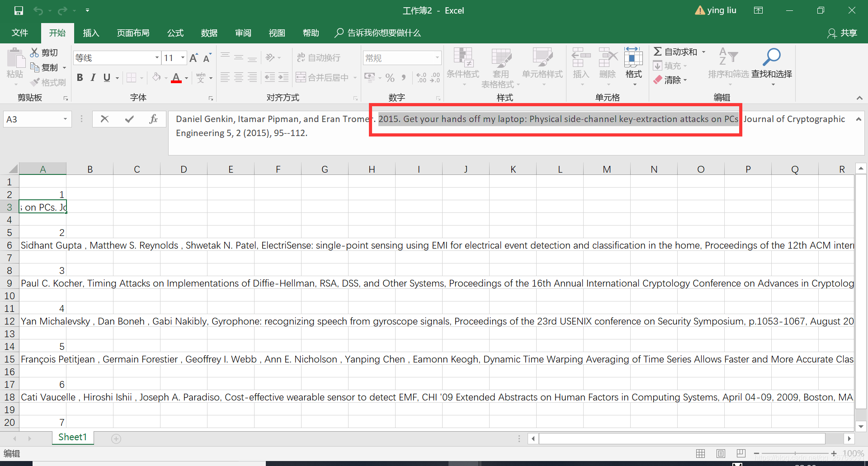Click the add new sheet plus icon
This screenshot has height=466, width=868.
click(116, 438)
